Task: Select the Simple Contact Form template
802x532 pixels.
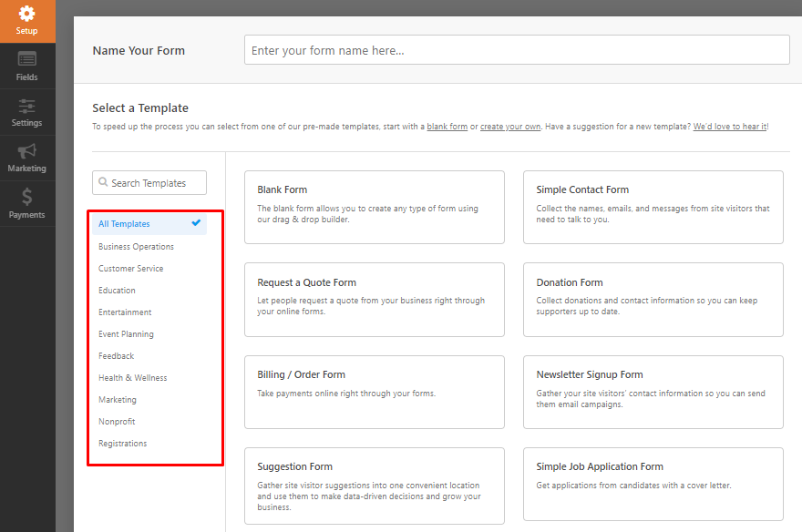Action: (x=653, y=207)
